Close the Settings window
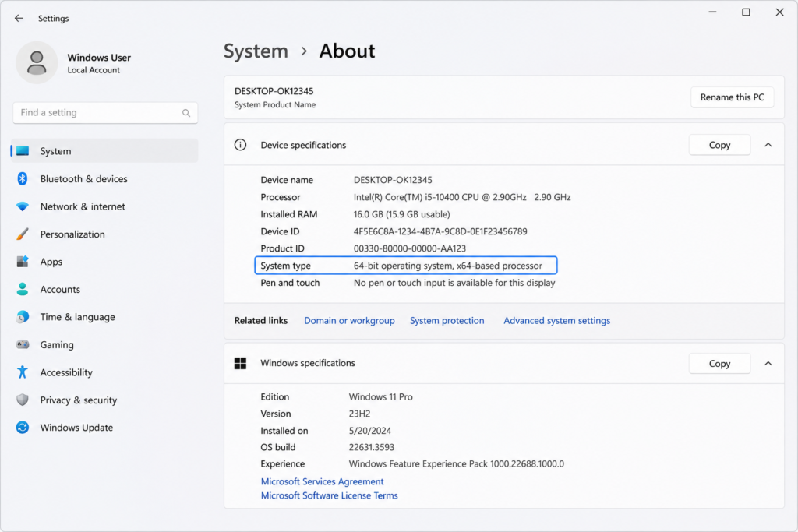 tap(779, 12)
